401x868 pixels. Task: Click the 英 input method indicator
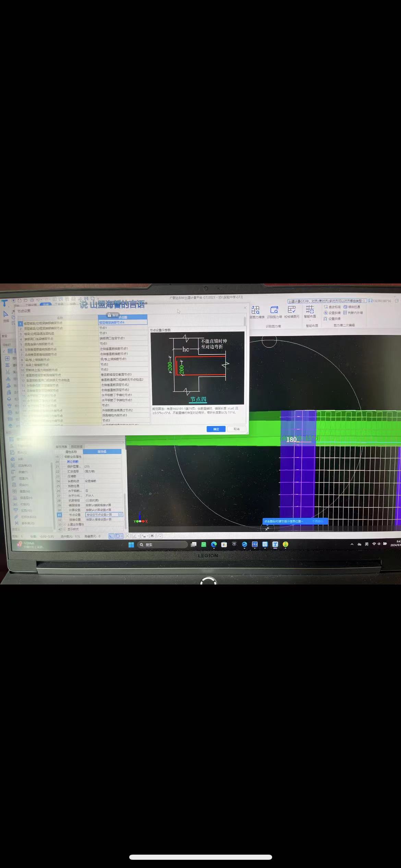(x=366, y=544)
